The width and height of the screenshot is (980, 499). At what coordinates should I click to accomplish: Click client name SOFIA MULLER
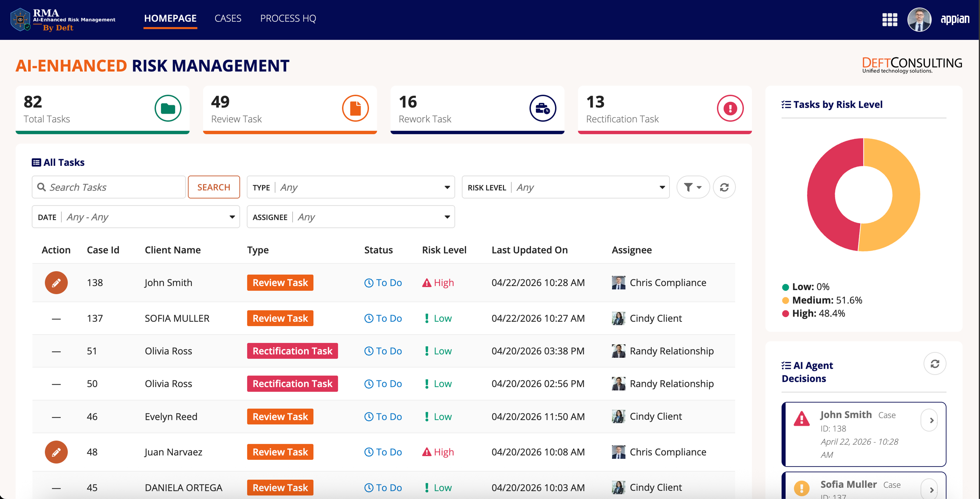177,319
